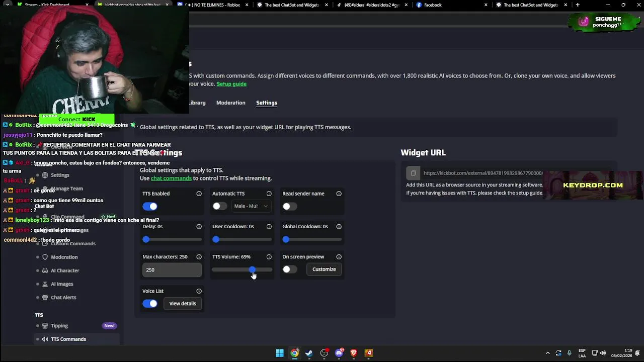Click the Tipping sidebar icon
The image size is (644, 362).
click(45, 326)
